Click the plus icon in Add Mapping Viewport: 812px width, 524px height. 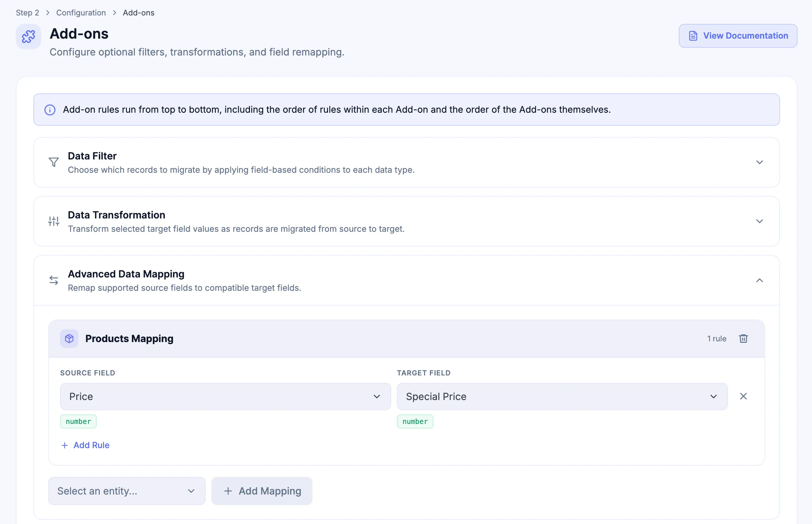pos(228,491)
